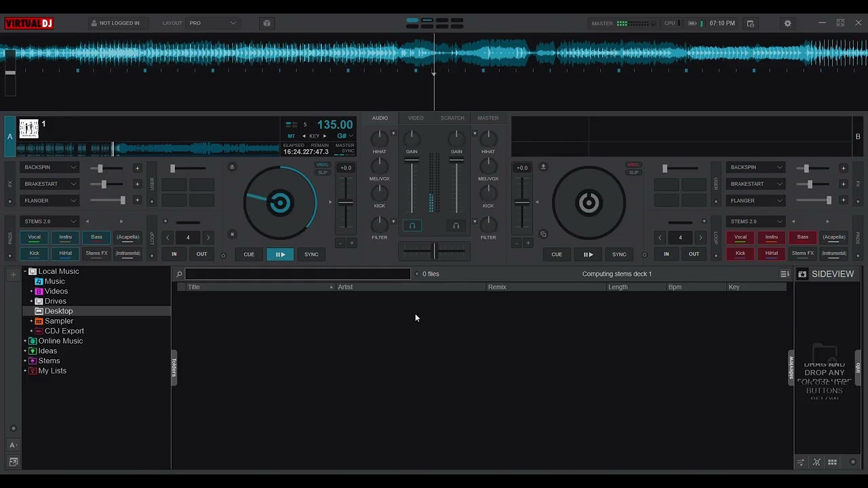Click the deck A eject icon
This screenshot has width=868, height=488.
tap(232, 167)
